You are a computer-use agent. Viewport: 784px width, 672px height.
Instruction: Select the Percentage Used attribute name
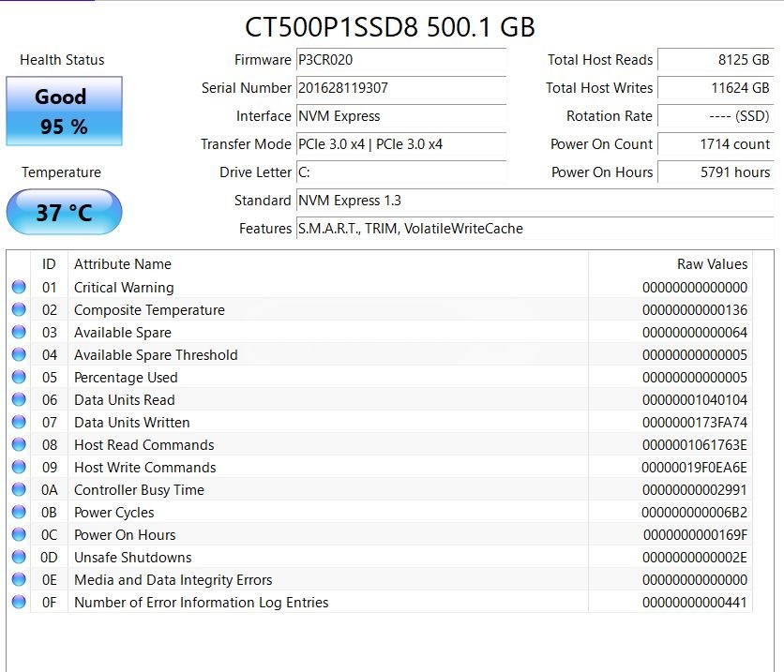126,378
